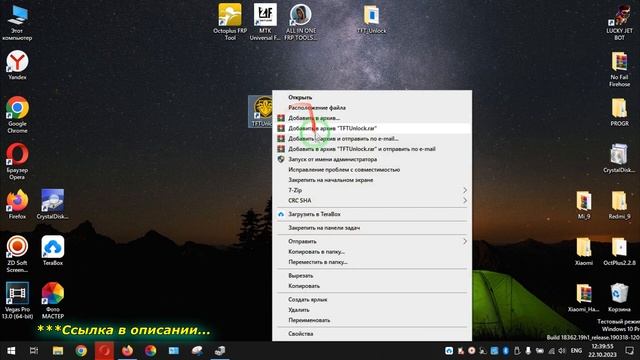
Task: Open the Vegas Pro 13.0 shortcut
Action: [x=17, y=300]
